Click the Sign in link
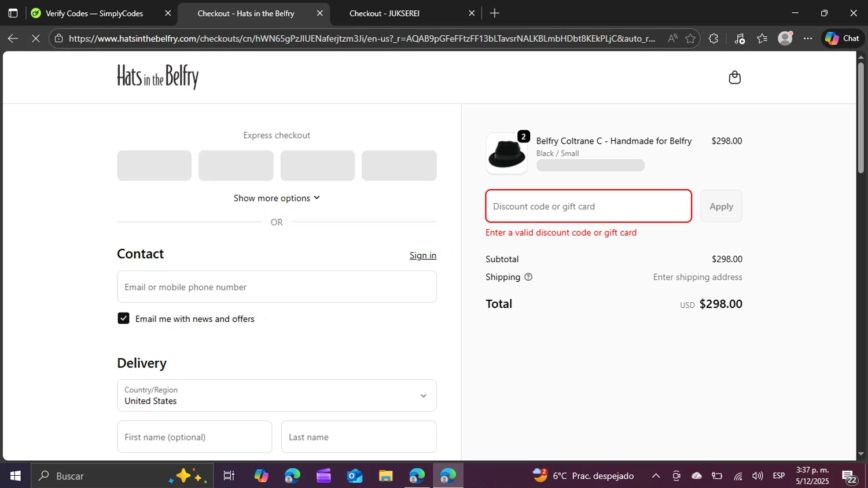This screenshot has width=868, height=488. coord(423,255)
